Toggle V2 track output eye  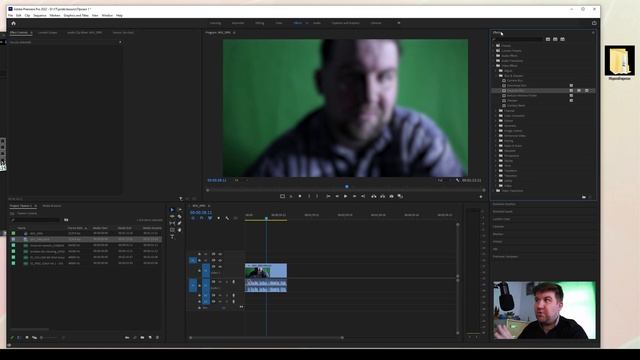220,260
